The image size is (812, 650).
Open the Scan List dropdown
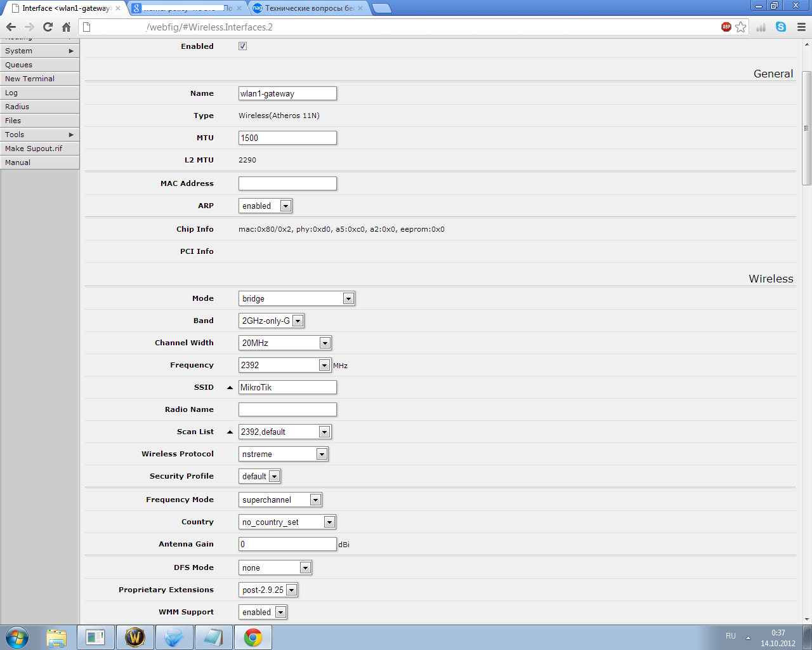[324, 432]
